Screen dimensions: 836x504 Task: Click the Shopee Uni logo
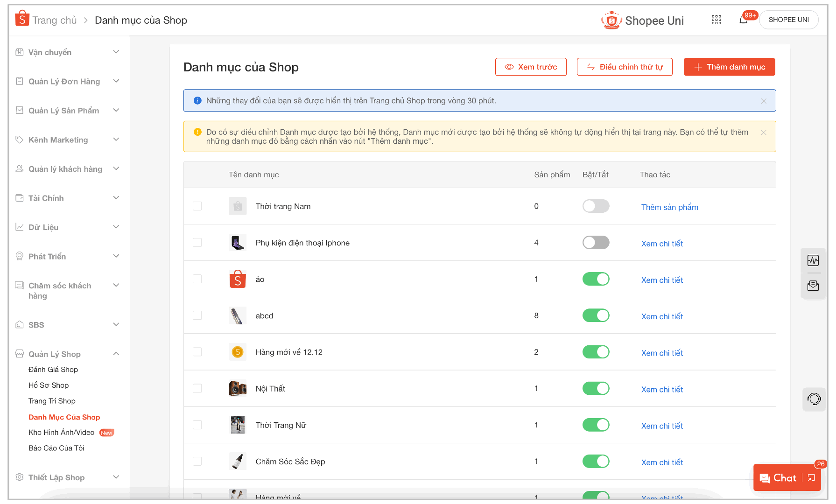tap(642, 21)
